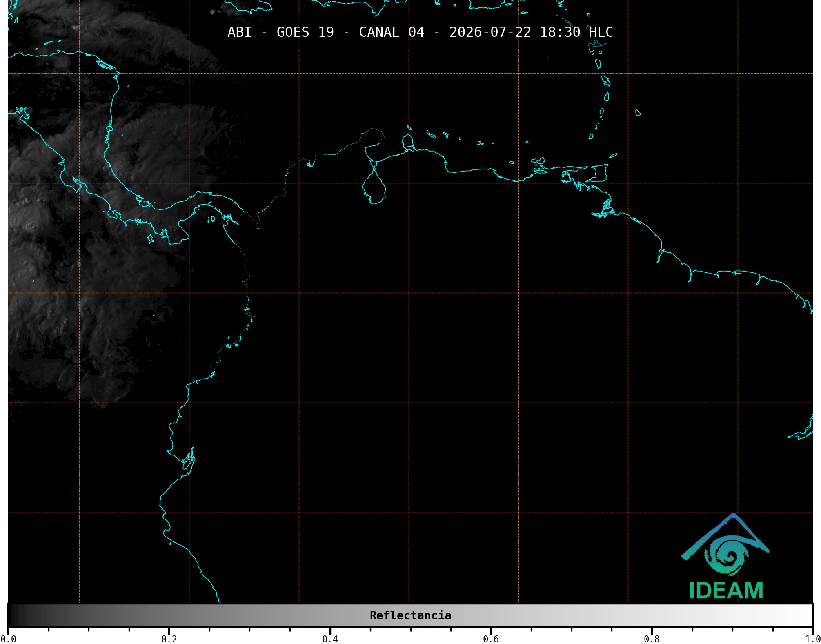The width and height of the screenshot is (821, 644).
Task: Click the IDEAM logo text
Action: pos(726,591)
